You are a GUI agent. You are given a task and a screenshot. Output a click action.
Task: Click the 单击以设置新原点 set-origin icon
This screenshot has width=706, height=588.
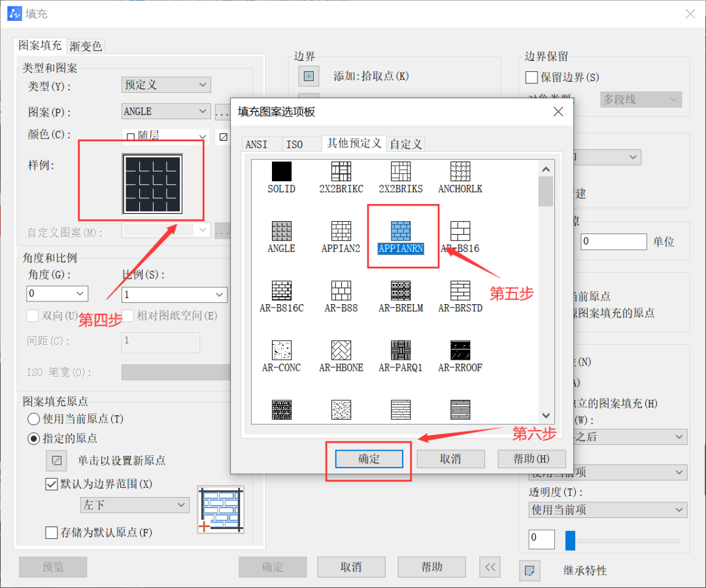pos(56,460)
